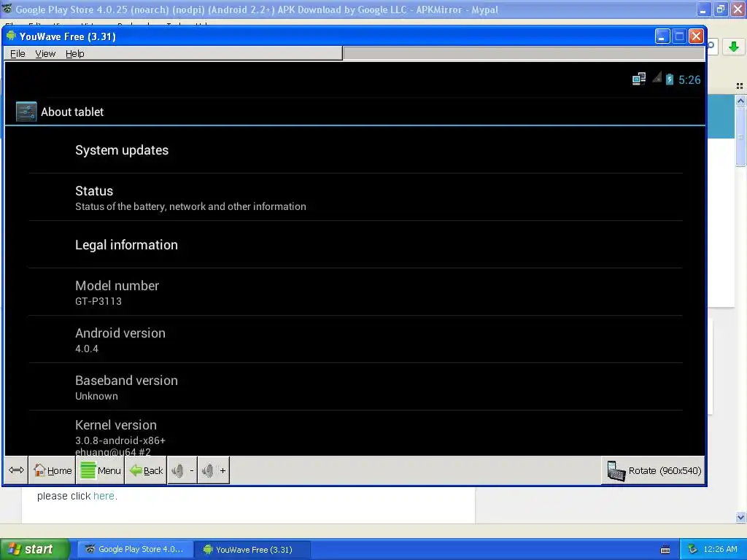747x560 pixels.
Task: Open the Help menu in YouWave
Action: 75,54
